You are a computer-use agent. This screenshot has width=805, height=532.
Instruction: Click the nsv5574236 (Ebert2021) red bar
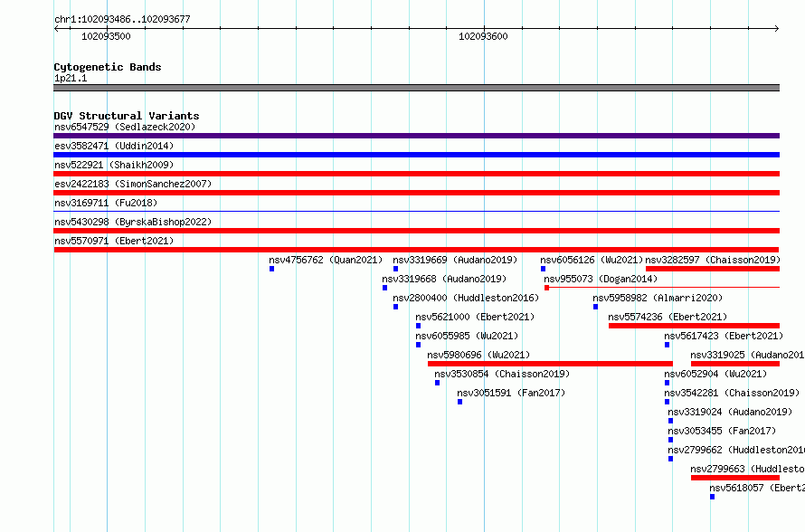pyautogui.click(x=694, y=326)
